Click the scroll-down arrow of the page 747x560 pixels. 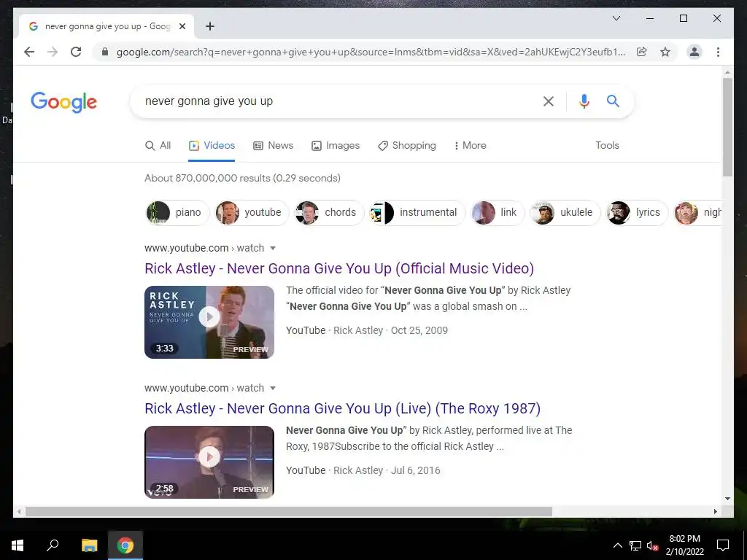727,499
